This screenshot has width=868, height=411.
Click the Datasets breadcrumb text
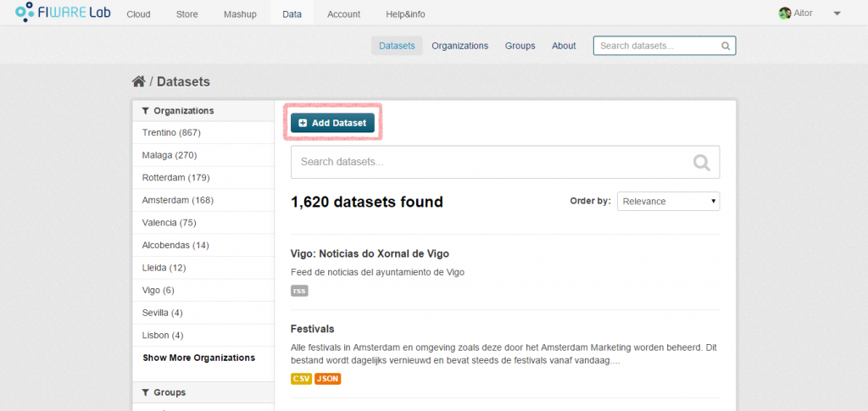pyautogui.click(x=183, y=82)
